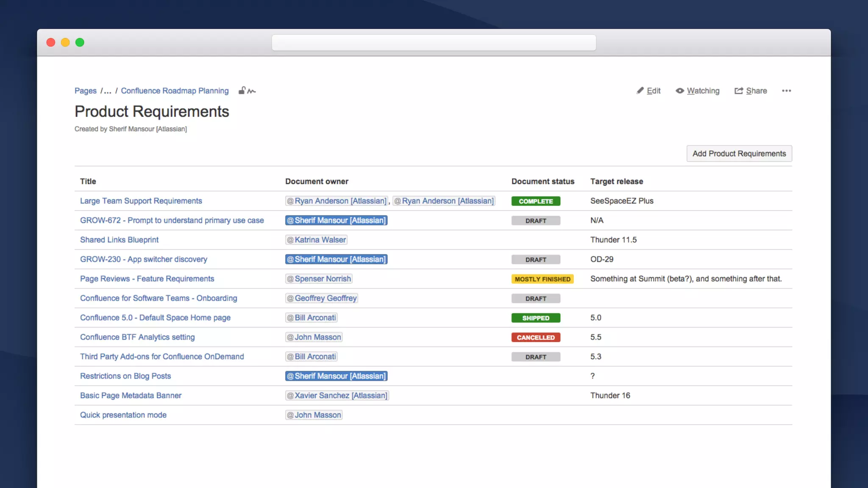
Task: Expand the collapsed breadcrumb ellipsis
Action: [x=108, y=91]
